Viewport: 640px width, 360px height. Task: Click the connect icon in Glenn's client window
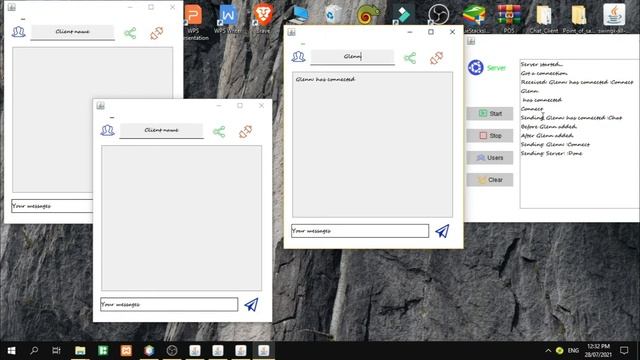[x=410, y=58]
